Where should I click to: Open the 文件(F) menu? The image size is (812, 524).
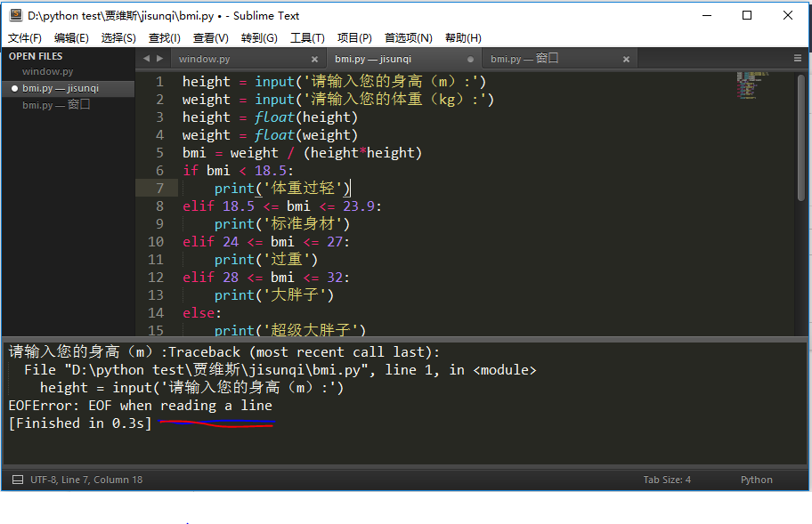coord(24,38)
